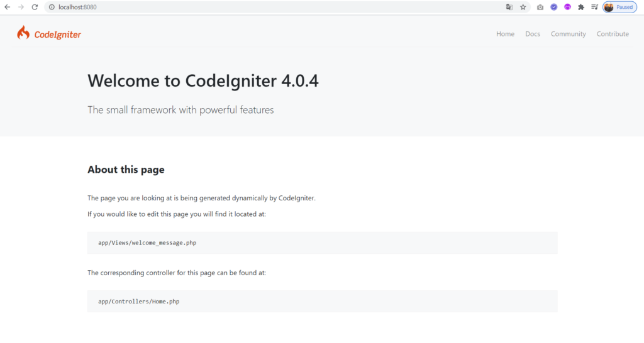Open the media controls music icon
Viewport: 644px width, 343px height.
tap(594, 7)
